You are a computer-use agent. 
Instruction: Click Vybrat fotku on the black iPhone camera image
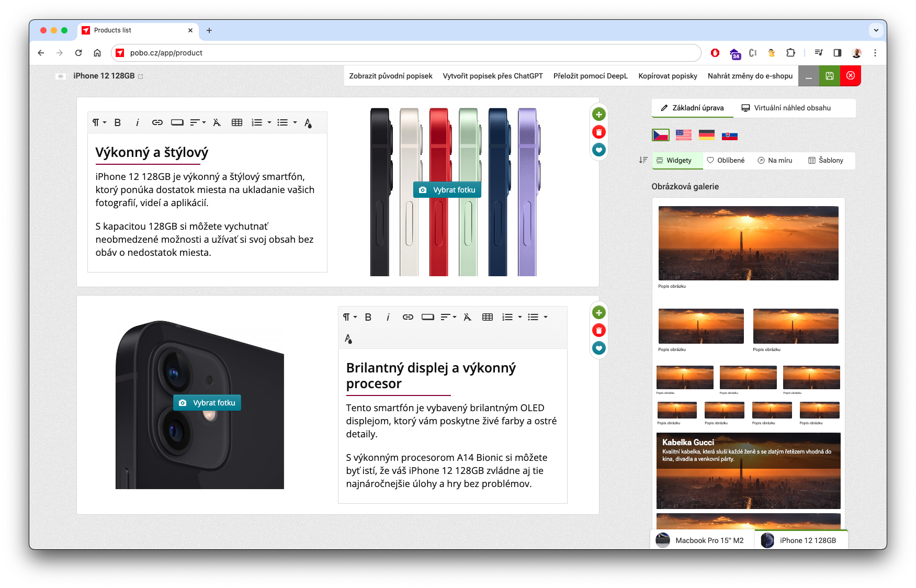point(207,403)
